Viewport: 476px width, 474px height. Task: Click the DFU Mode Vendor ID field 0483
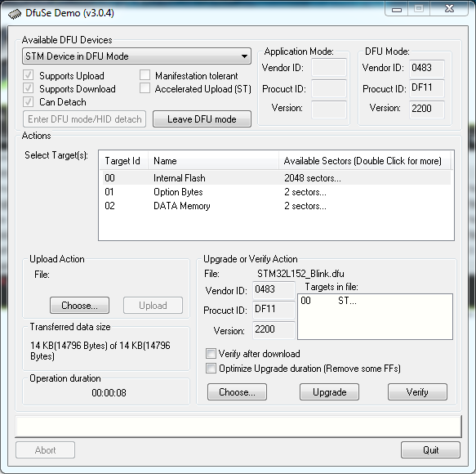click(427, 68)
